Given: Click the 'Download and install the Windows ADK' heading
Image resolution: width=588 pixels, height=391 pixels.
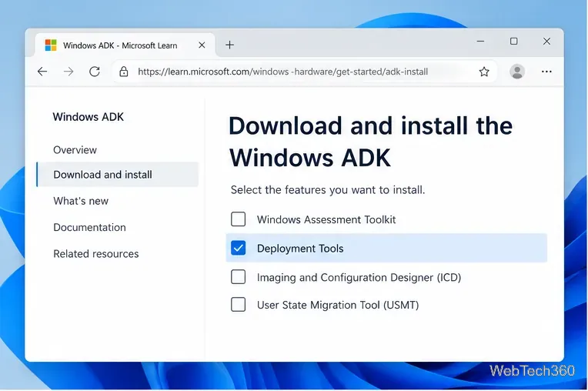Looking at the screenshot, I should pyautogui.click(x=370, y=142).
